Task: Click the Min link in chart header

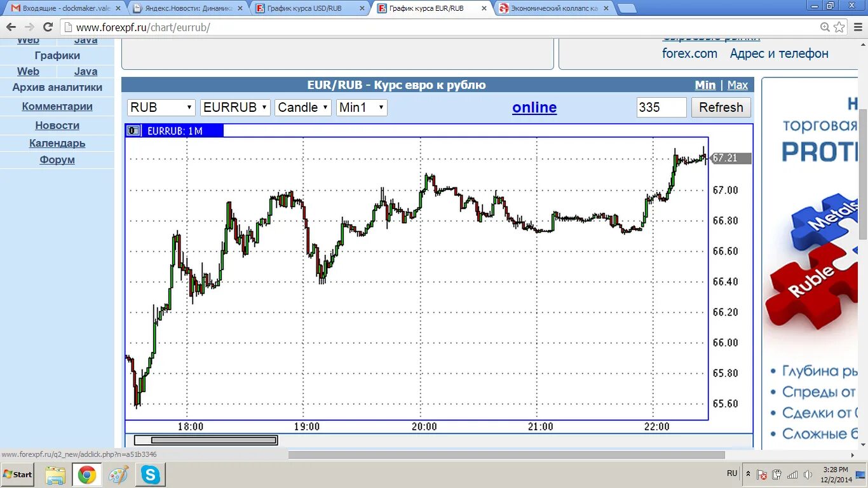Action: click(705, 85)
